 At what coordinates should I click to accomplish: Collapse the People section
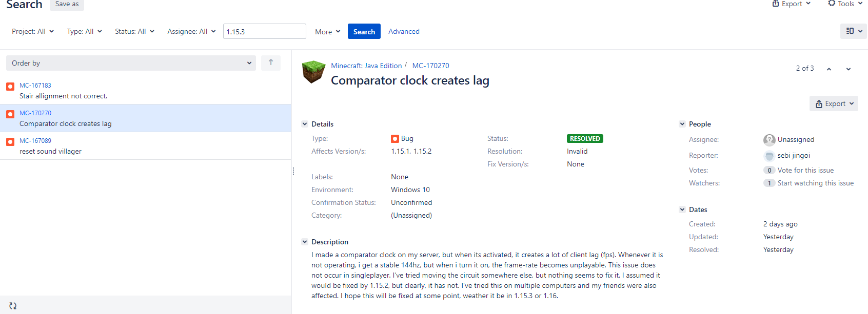click(682, 124)
